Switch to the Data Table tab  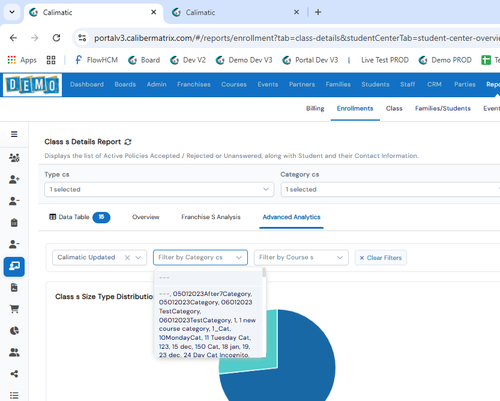(79, 217)
